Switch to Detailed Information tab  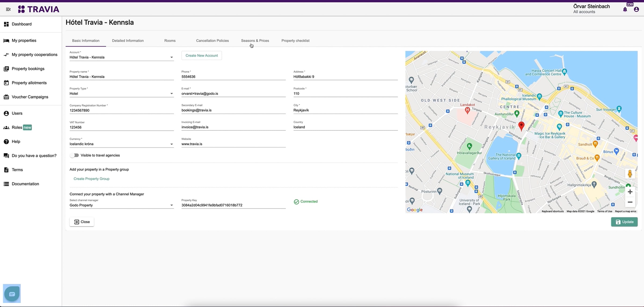(128, 41)
